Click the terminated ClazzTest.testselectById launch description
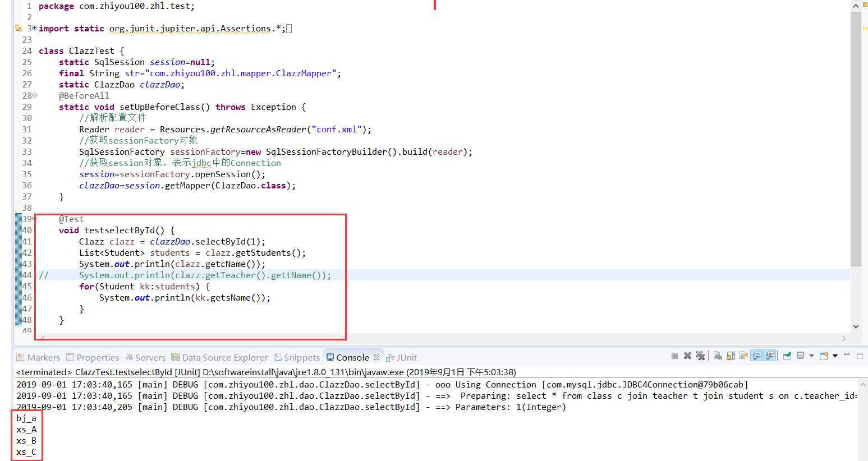868x461 pixels. click(x=266, y=372)
